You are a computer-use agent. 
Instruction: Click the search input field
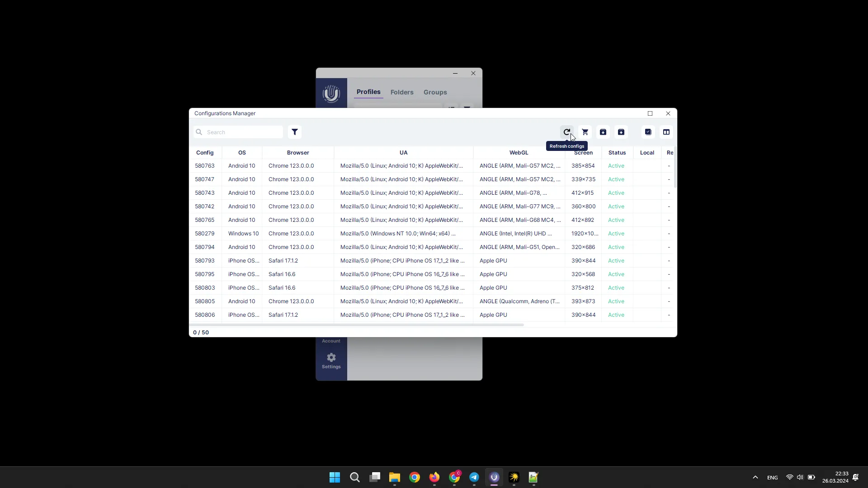tap(241, 131)
